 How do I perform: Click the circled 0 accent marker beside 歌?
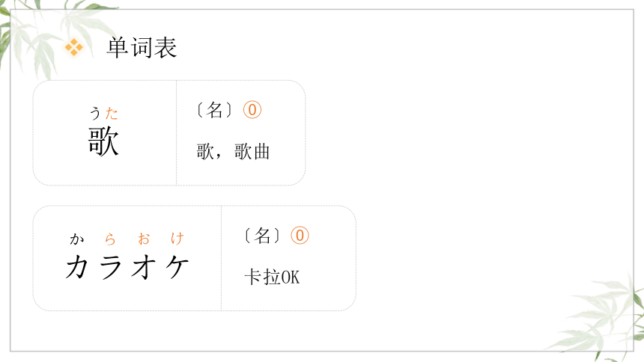pyautogui.click(x=252, y=110)
